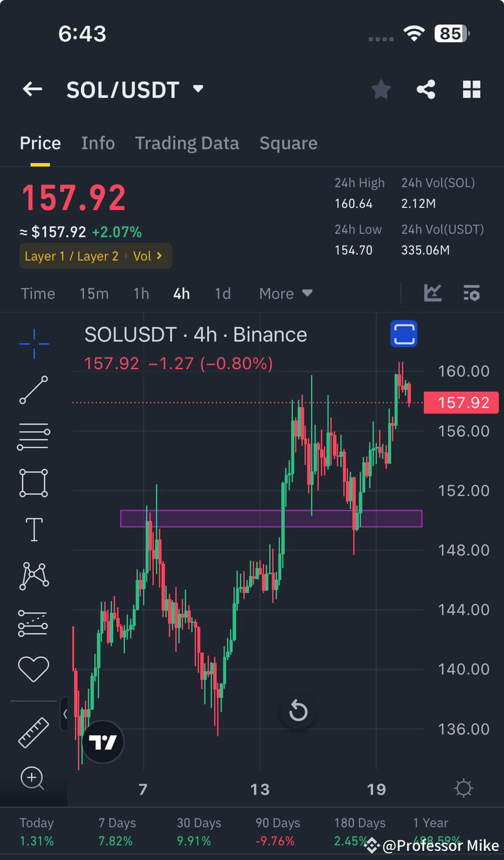Open the Info tab
Screen dimensions: 504x860
(x=98, y=143)
